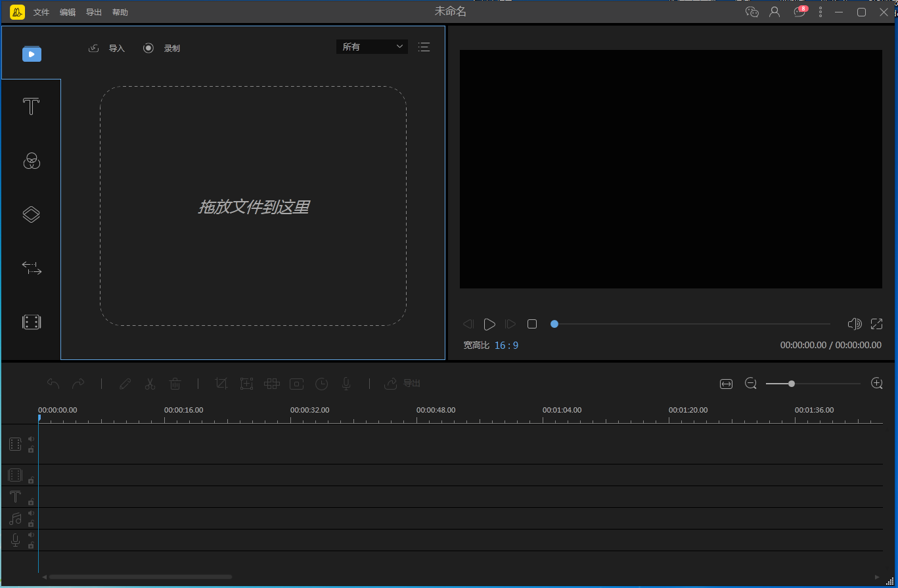Click the main video track icon
Viewport: 898px width, 588px height.
pyautogui.click(x=15, y=444)
